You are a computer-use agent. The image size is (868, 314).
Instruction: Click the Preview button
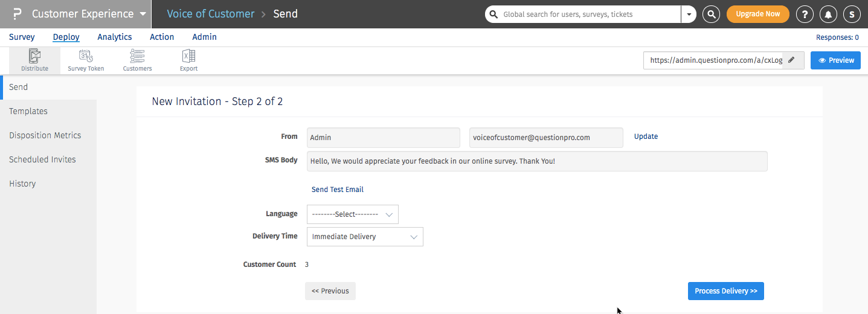pos(835,60)
